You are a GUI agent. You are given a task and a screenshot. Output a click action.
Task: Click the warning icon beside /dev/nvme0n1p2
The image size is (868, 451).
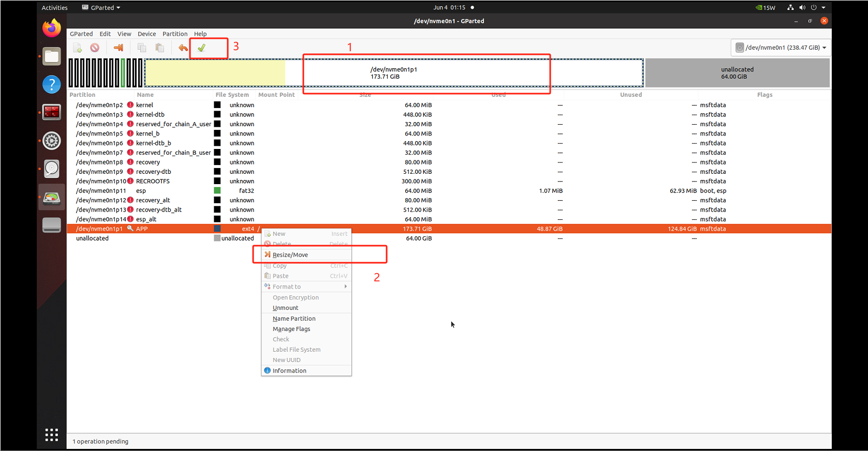click(130, 105)
